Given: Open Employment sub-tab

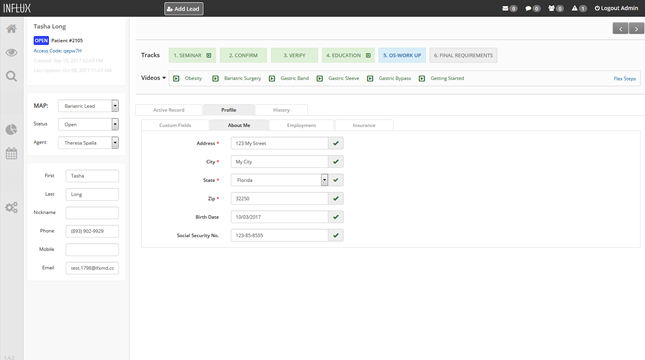Looking at the screenshot, I should (302, 125).
